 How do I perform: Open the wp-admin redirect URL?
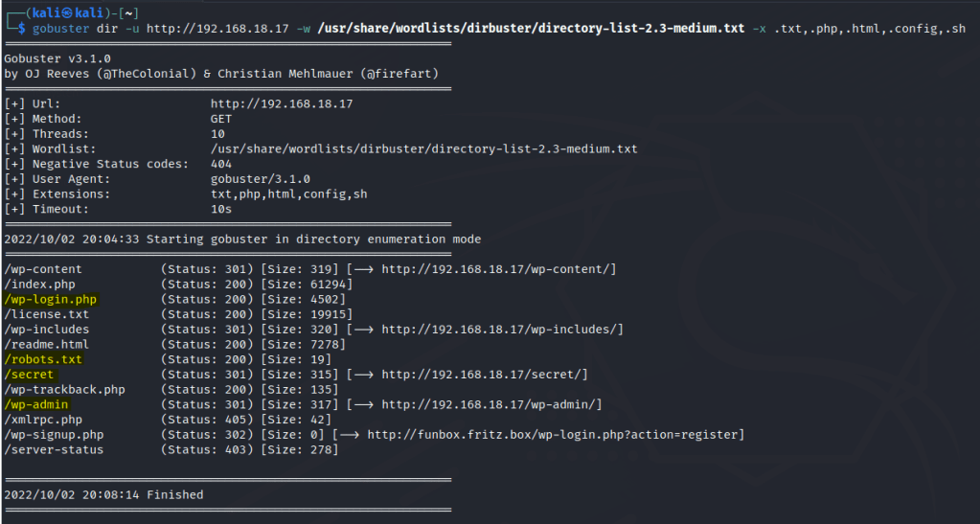tap(492, 404)
